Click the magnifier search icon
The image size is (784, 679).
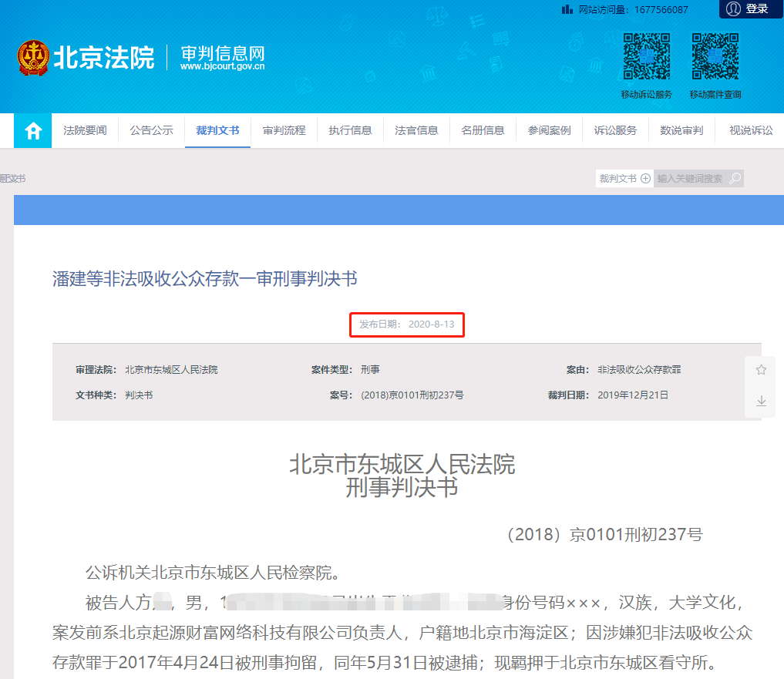(735, 179)
